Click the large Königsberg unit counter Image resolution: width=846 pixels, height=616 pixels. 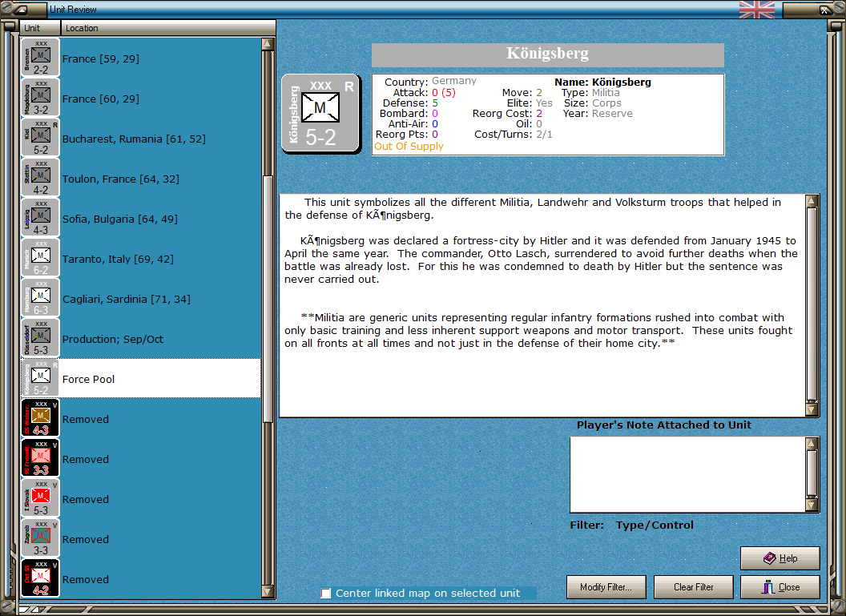click(x=321, y=114)
